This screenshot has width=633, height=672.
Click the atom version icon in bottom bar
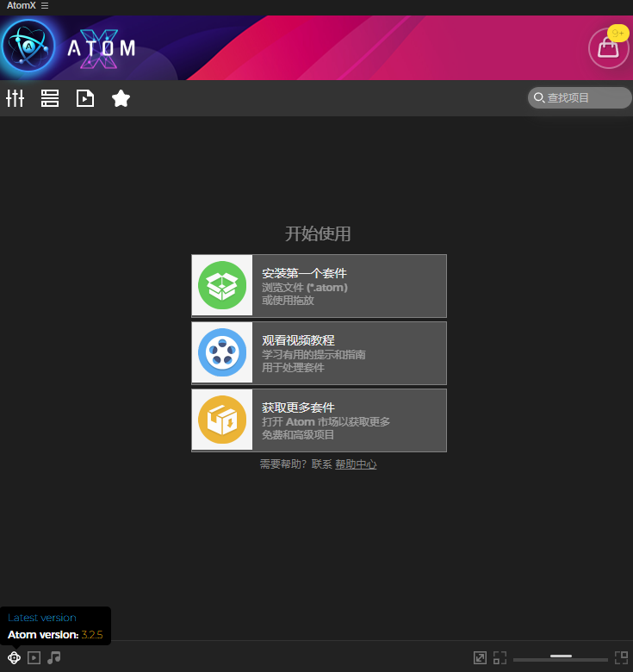pyautogui.click(x=14, y=657)
